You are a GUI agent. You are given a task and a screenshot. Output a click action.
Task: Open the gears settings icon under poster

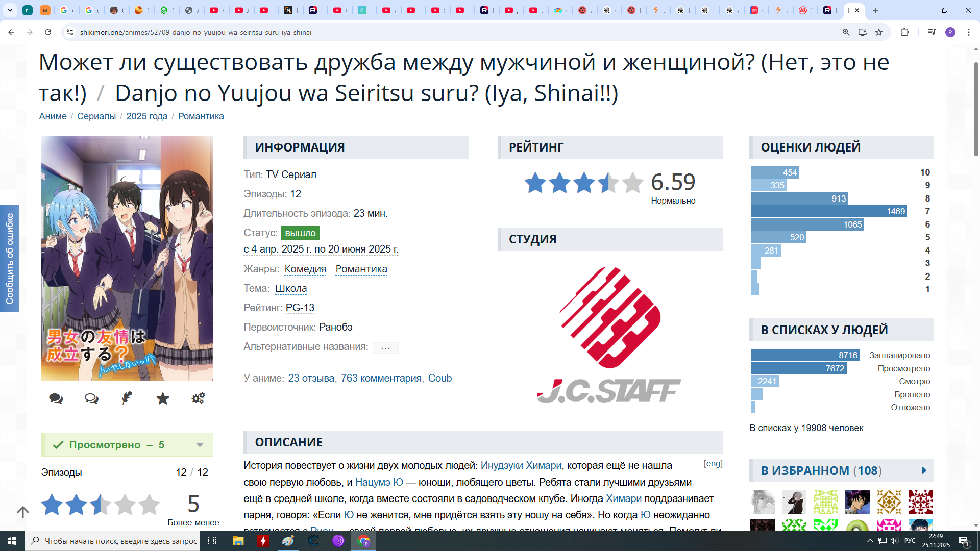(x=198, y=398)
